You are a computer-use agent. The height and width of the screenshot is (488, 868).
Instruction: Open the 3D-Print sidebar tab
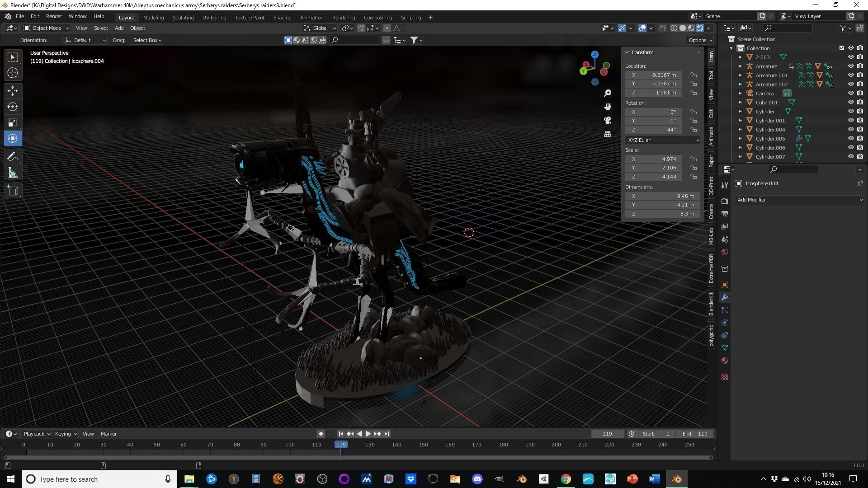(711, 186)
